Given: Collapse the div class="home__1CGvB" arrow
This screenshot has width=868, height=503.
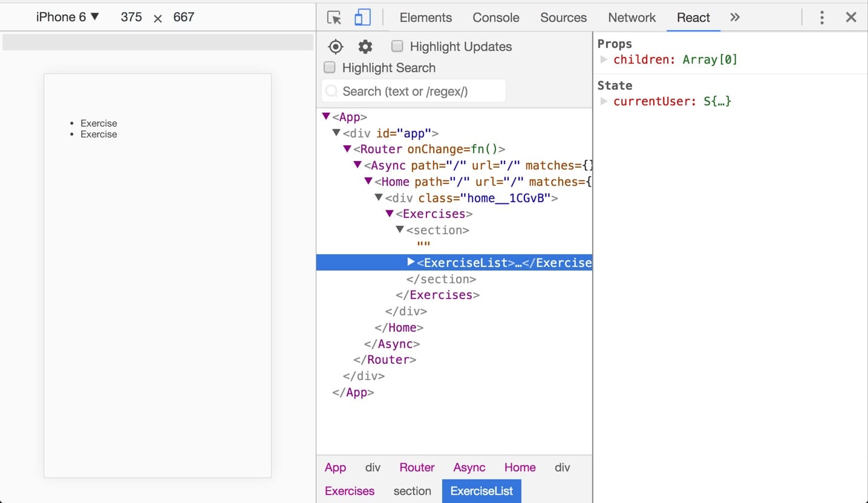Looking at the screenshot, I should coord(379,197).
